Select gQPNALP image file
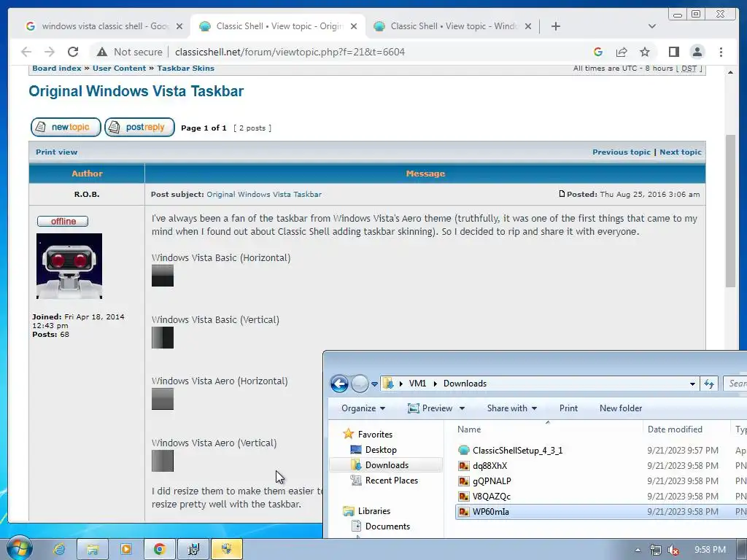Image resolution: width=747 pixels, height=560 pixels. (491, 481)
